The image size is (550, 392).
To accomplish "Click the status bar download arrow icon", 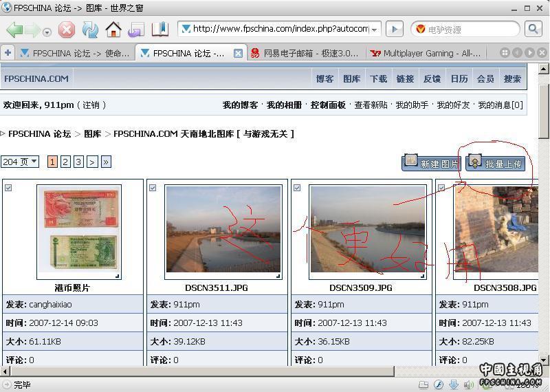I will 453,384.
